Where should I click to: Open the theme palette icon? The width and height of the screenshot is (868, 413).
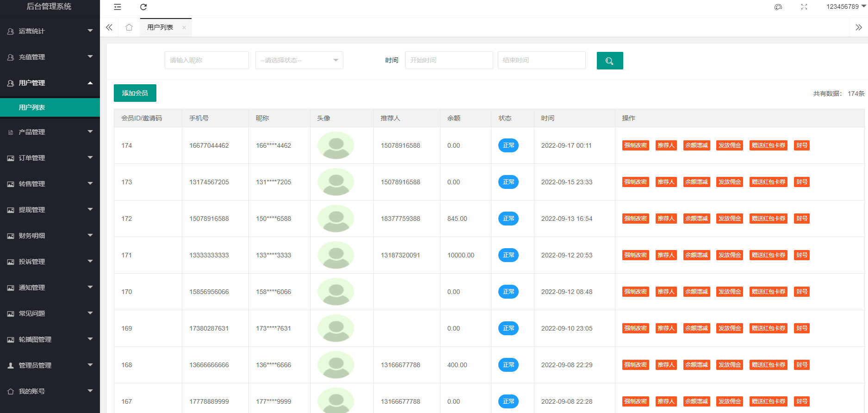click(778, 7)
